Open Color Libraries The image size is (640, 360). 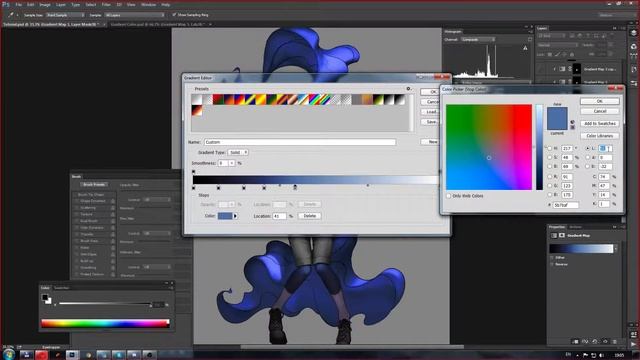point(599,136)
